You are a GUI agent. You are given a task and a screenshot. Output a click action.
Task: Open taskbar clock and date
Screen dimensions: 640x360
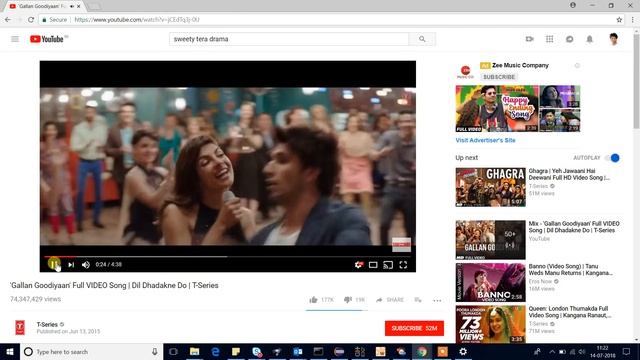click(602, 352)
